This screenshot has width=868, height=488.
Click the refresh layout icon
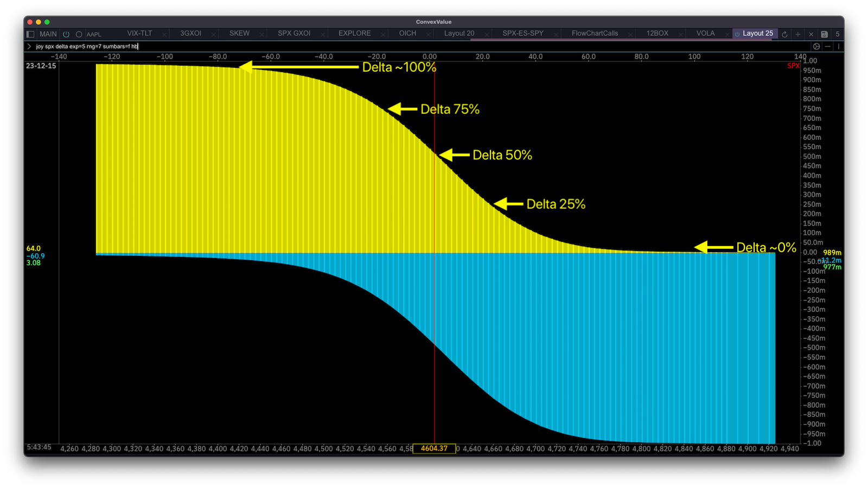(x=784, y=34)
